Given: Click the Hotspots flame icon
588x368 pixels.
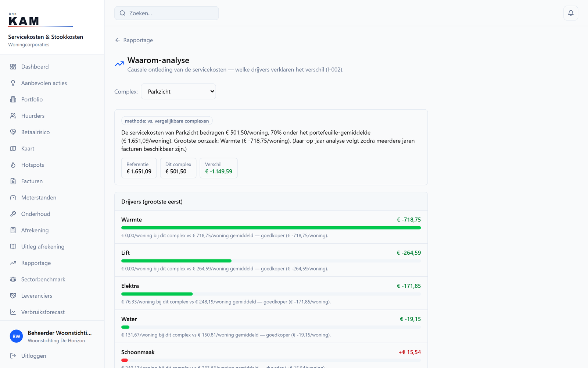Looking at the screenshot, I should 13,165.
